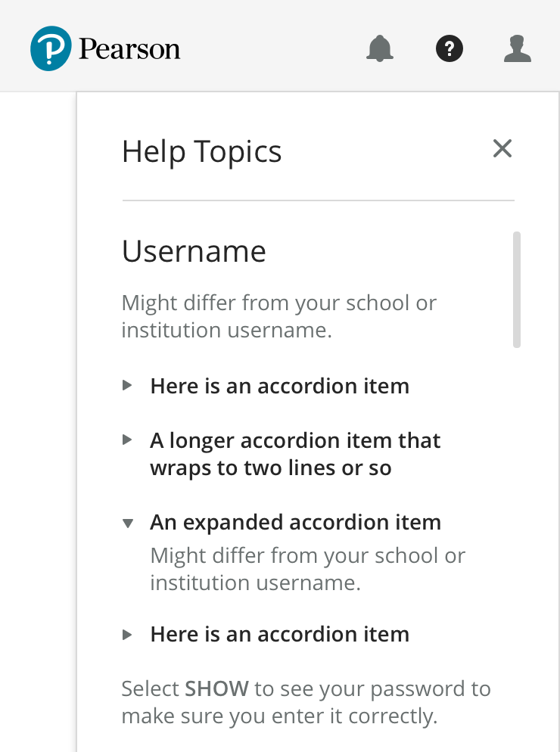Click the Help Topics panel scrollbar thumb
Screen dimensions: 560x752
coord(517,289)
